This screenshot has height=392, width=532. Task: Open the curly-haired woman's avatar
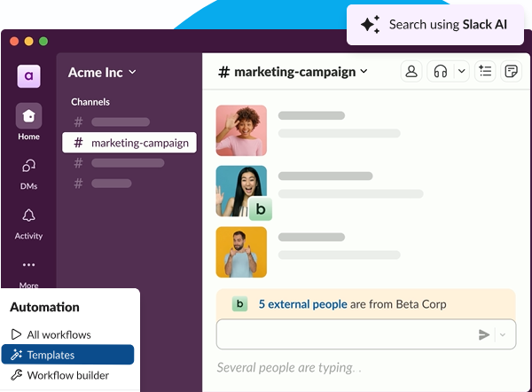tap(241, 130)
